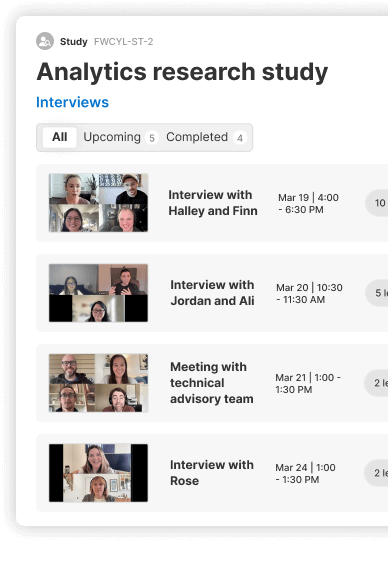Click the Upcoming count badge 5
Image resolution: width=388 pixels, height=568 pixels.
tap(152, 138)
